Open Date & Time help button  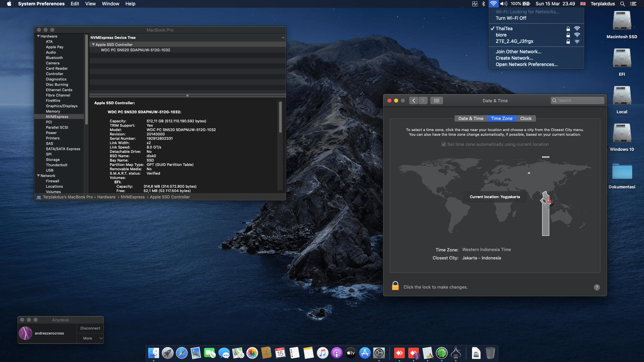click(597, 287)
